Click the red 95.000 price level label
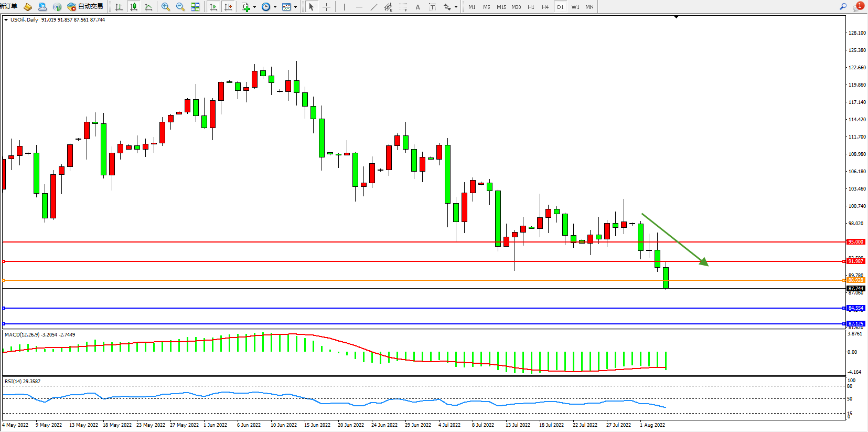This screenshot has height=432, width=868. coord(855,242)
